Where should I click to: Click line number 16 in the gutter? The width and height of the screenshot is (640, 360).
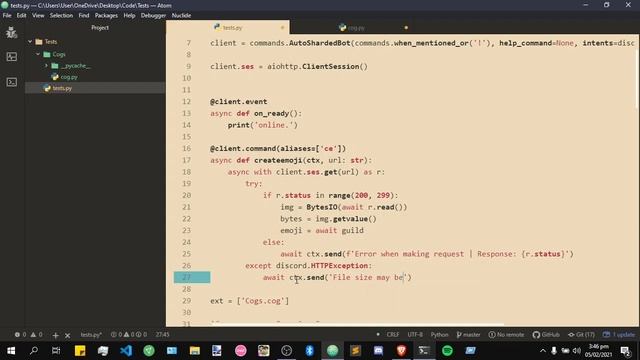click(187, 149)
